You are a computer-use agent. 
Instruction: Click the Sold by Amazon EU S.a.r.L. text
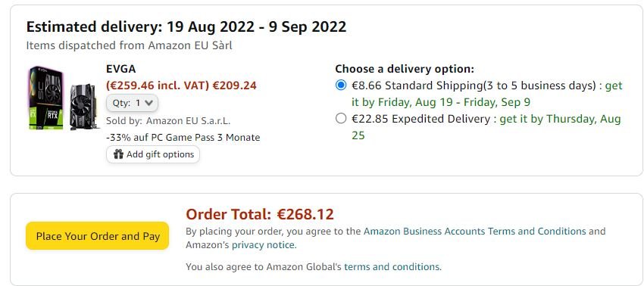tap(168, 121)
